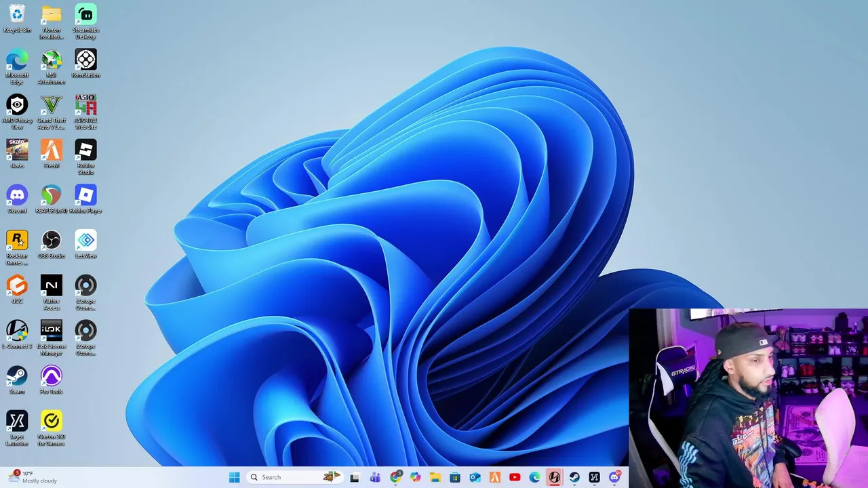This screenshot has height=488, width=868.
Task: Open the weather widget showing 10°F
Action: [33, 477]
